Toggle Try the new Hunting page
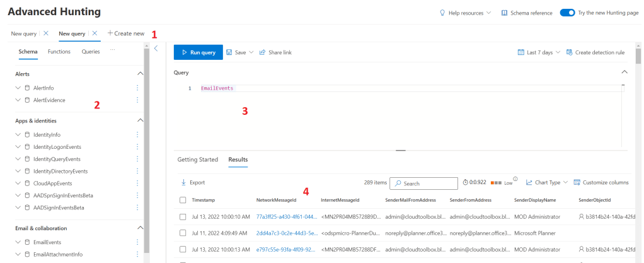The image size is (644, 263). pos(567,13)
